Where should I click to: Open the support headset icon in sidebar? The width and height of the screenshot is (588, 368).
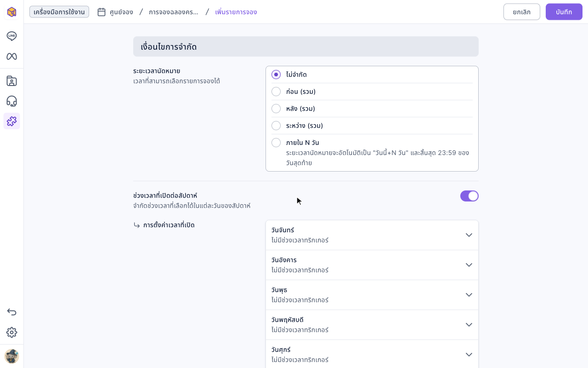pos(11,101)
